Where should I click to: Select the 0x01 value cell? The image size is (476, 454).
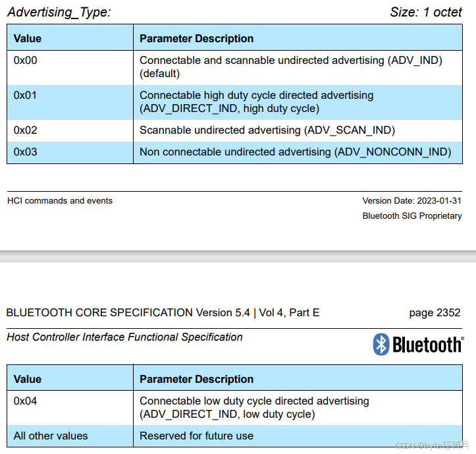[x=26, y=95]
